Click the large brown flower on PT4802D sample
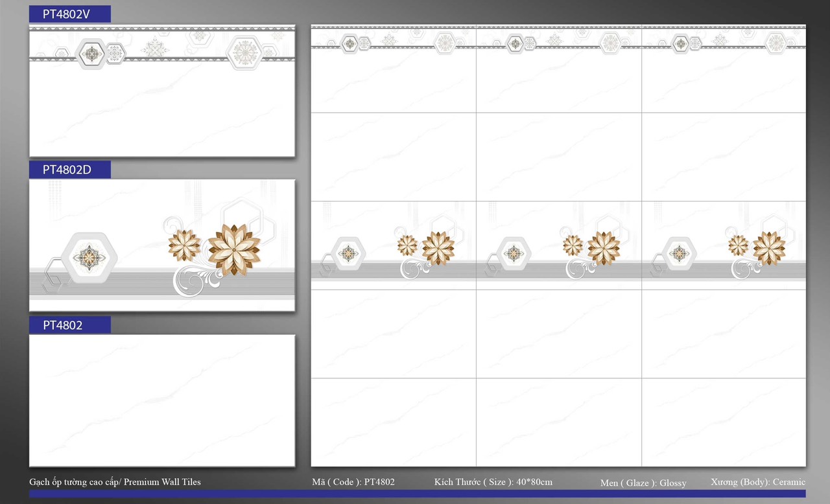This screenshot has height=504, width=830. coord(233,249)
